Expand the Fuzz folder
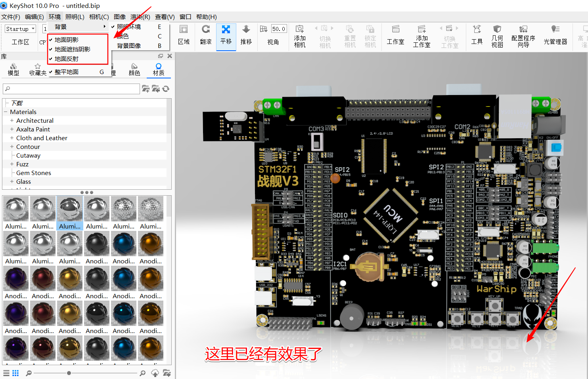The height and width of the screenshot is (379, 588). tap(12, 164)
